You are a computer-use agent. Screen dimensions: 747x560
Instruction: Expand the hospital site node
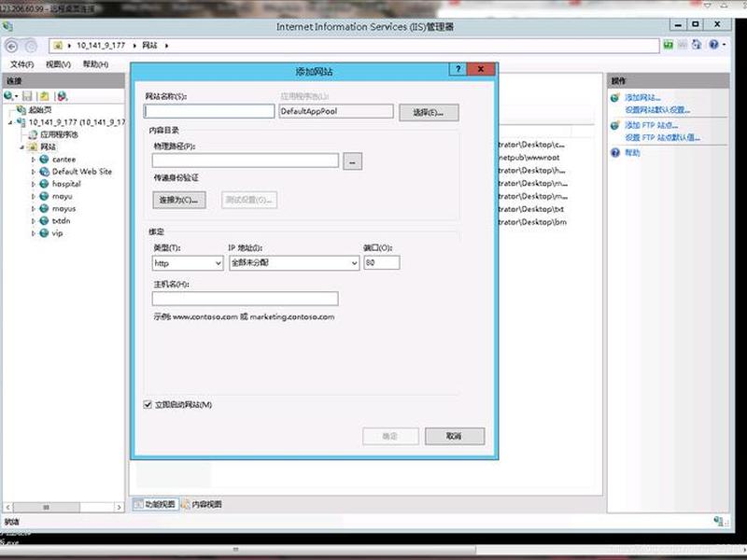(33, 184)
